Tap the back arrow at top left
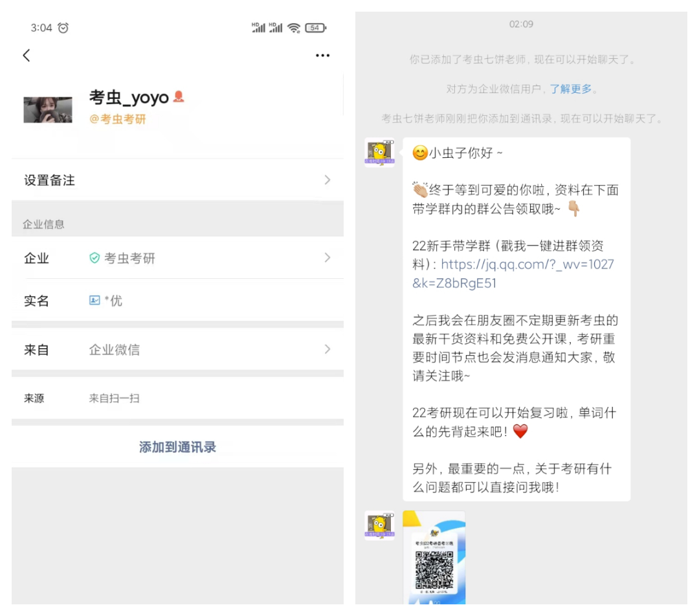Viewport: 699px width, 616px height. [x=26, y=55]
